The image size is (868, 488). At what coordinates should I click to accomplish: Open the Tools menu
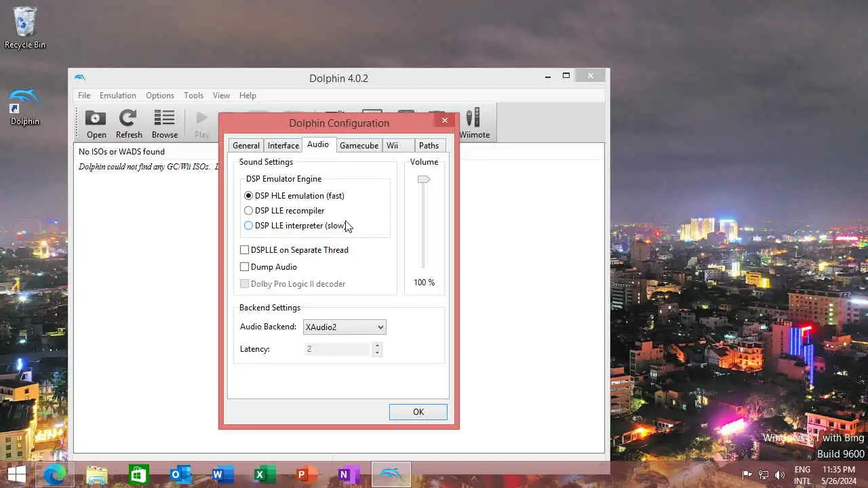click(193, 96)
